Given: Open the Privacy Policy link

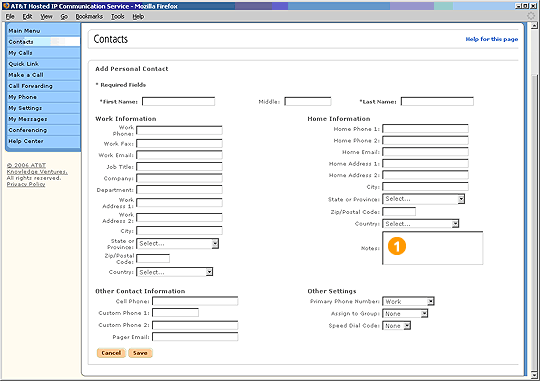Looking at the screenshot, I should pyautogui.click(x=26, y=184).
